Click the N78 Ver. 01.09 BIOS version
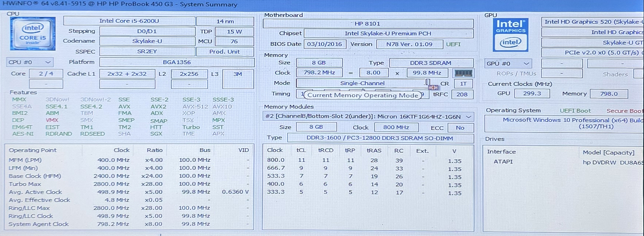The image size is (644, 236). [x=409, y=44]
